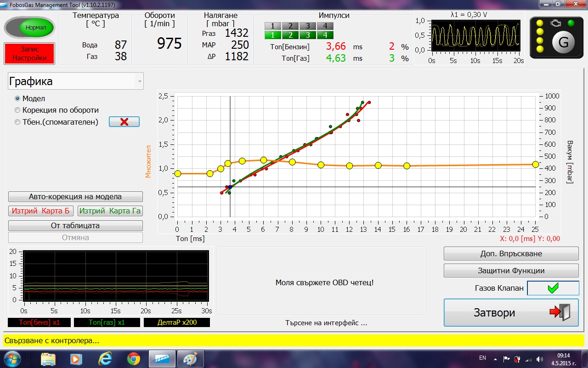Select the Модел radio option
Screen dimensions: 588x368
click(x=18, y=98)
